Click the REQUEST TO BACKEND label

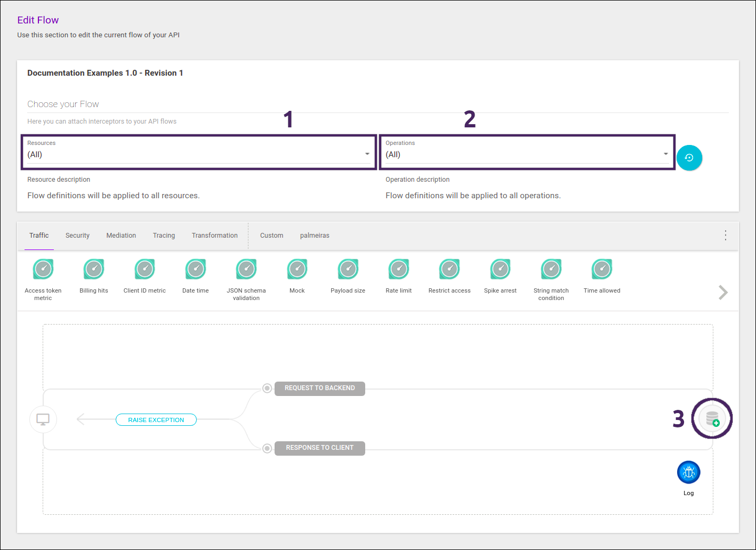click(319, 389)
